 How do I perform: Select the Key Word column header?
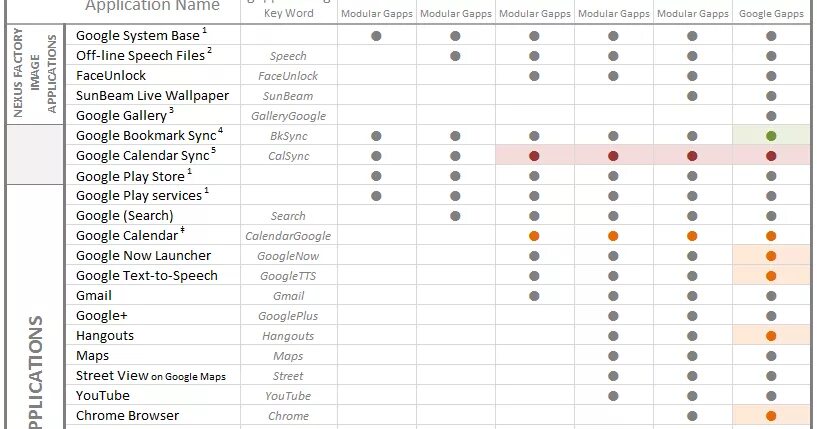pos(289,14)
